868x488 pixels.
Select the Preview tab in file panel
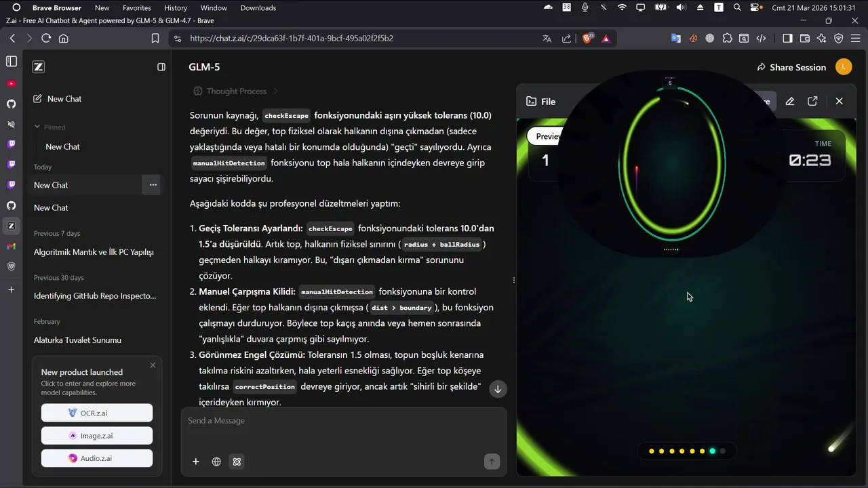[x=547, y=136]
